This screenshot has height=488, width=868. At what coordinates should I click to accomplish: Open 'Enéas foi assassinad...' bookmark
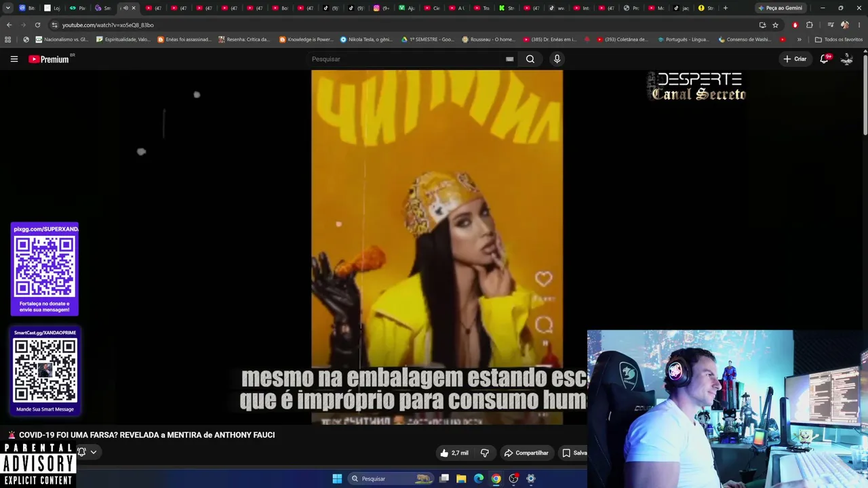click(x=184, y=39)
